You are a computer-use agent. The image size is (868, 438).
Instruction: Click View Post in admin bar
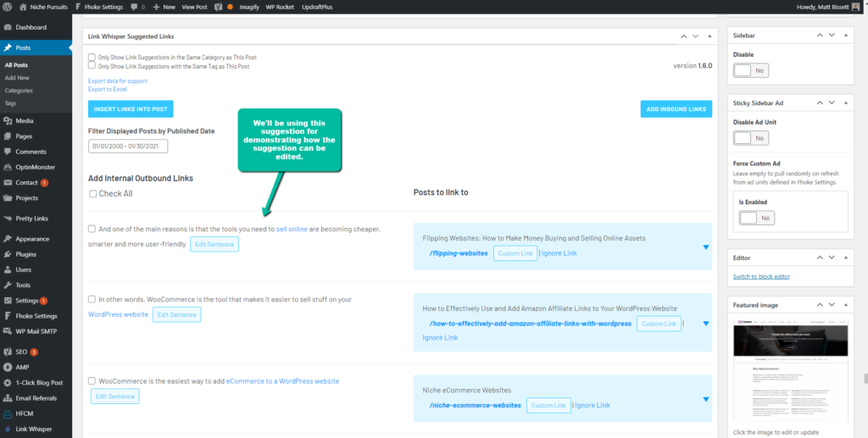[x=194, y=7]
